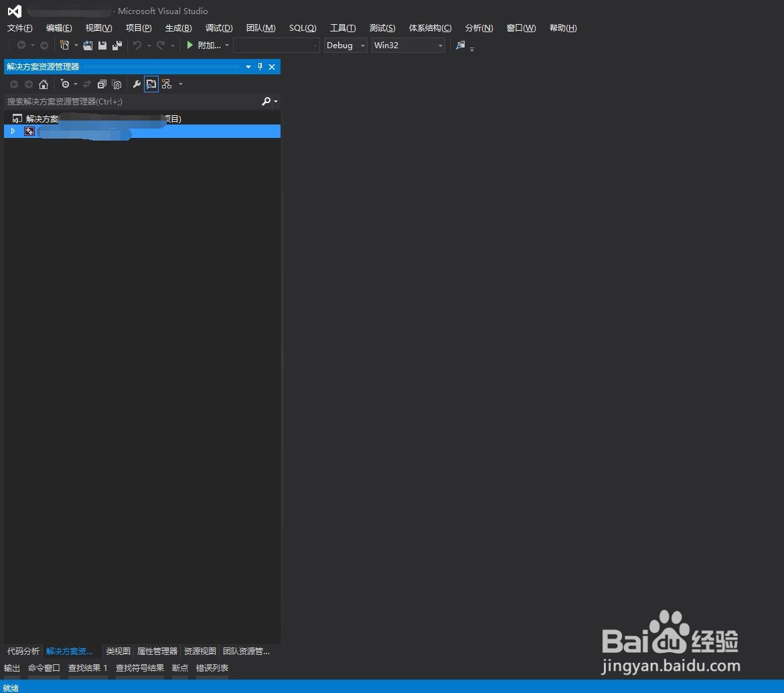Click the Home icon in Solution Explorer

click(x=44, y=84)
